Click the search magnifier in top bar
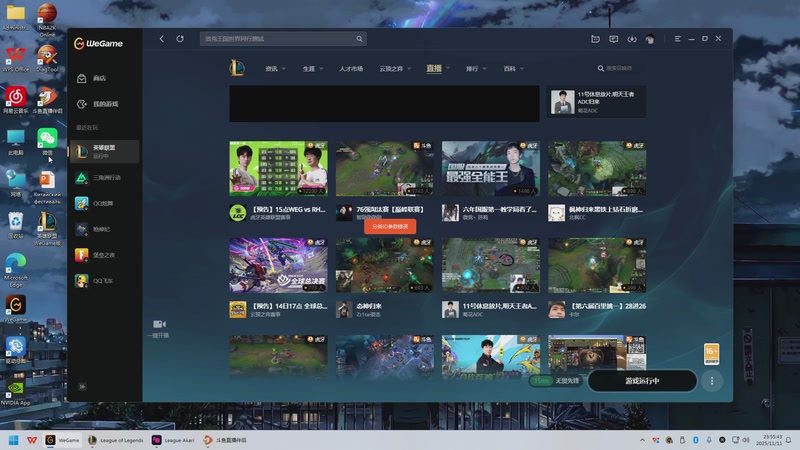Image resolution: width=800 pixels, height=450 pixels. (359, 39)
